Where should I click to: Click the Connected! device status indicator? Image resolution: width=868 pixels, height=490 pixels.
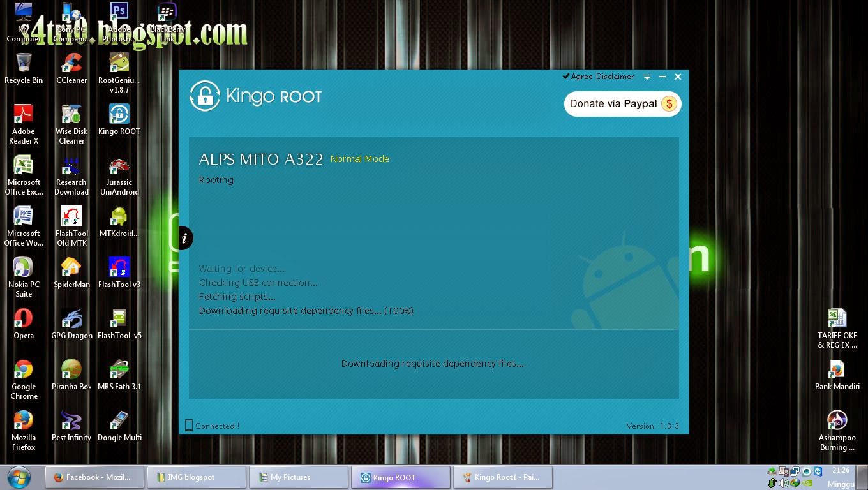(212, 426)
